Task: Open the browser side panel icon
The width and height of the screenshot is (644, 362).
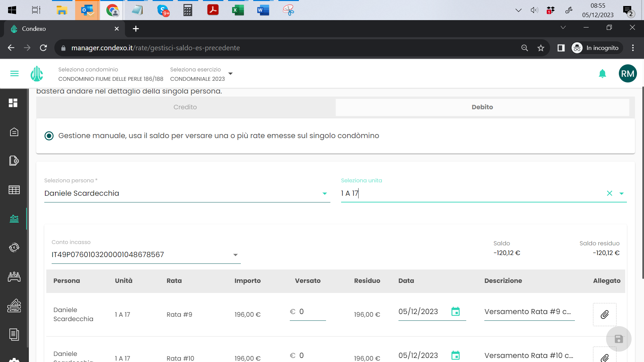Action: (x=561, y=48)
